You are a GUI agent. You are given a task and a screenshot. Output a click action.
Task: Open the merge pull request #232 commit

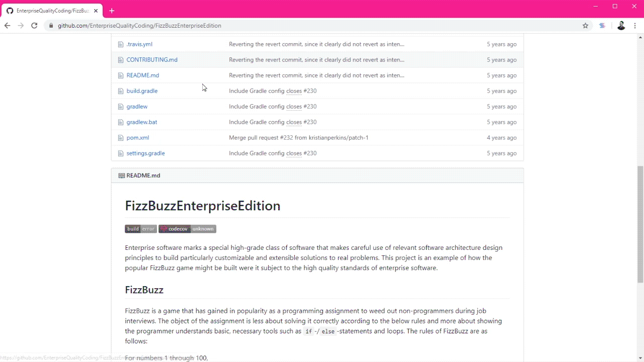coord(298,138)
